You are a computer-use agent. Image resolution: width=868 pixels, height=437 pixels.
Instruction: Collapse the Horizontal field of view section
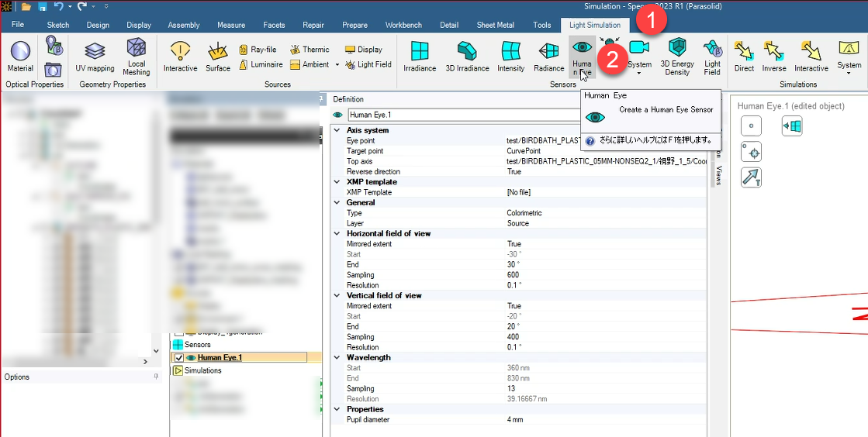point(337,233)
